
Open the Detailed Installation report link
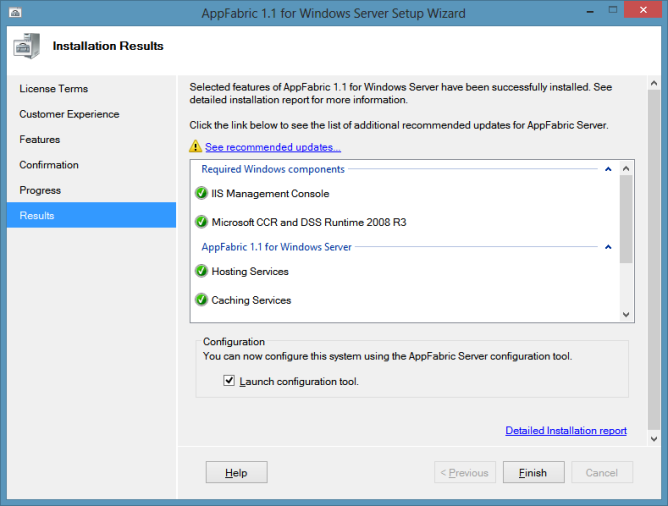click(x=566, y=431)
